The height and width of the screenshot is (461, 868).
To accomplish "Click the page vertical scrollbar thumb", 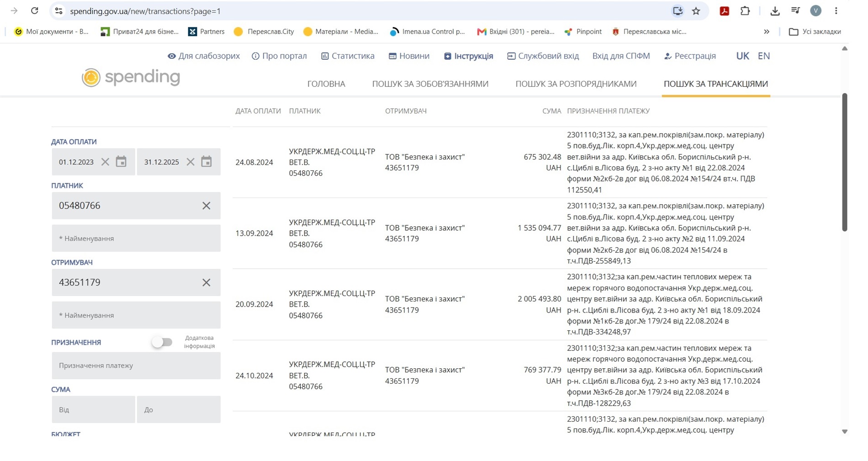I will 845,162.
